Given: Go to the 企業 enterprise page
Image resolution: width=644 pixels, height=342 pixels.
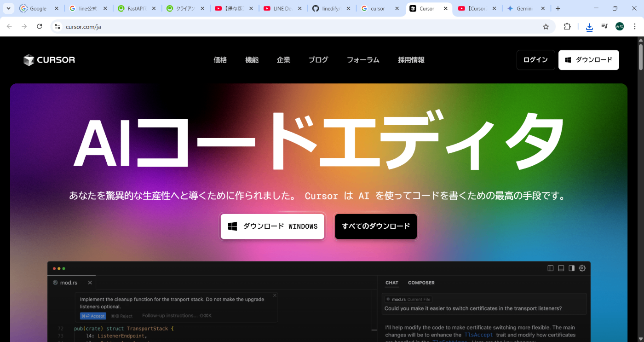Looking at the screenshot, I should click(x=283, y=60).
